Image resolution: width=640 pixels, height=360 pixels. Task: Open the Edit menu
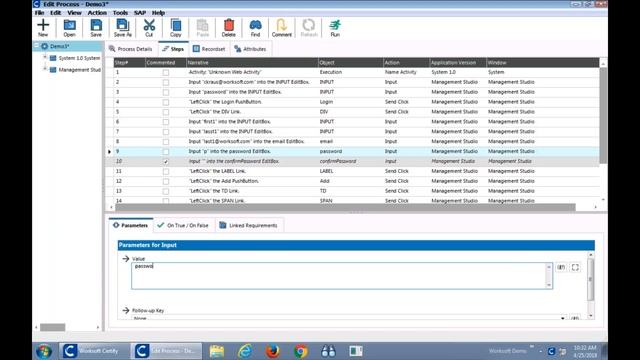[x=56, y=13]
